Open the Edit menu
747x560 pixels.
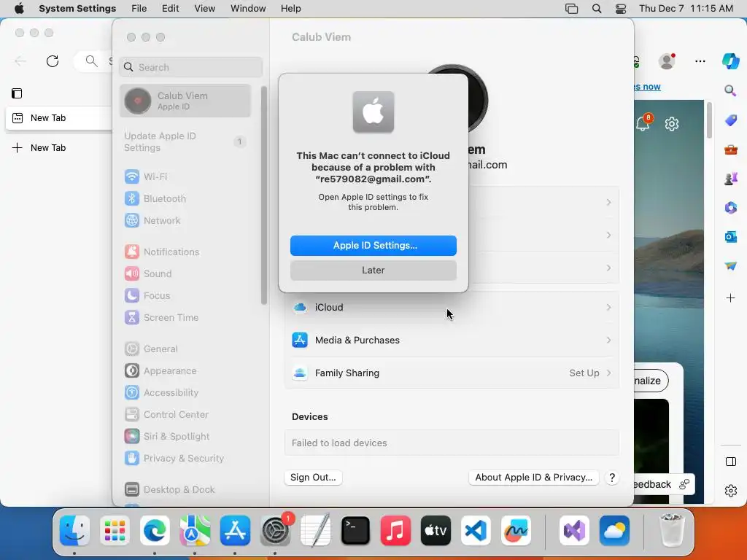170,9
